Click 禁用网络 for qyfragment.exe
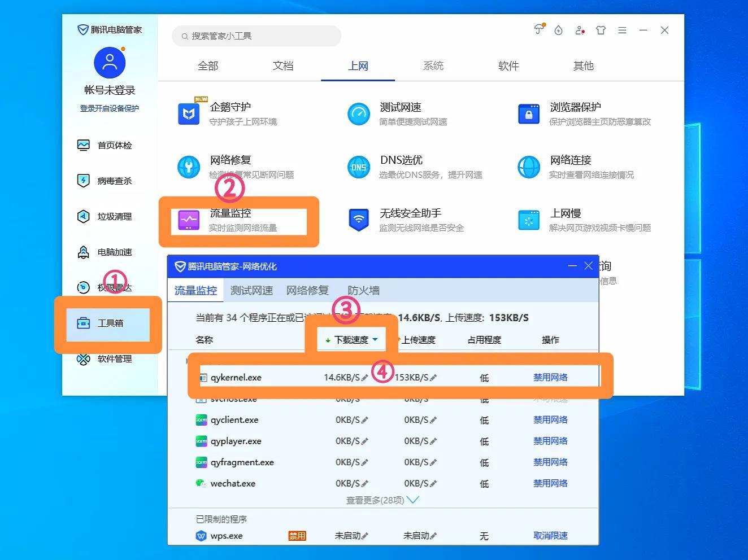This screenshot has width=748, height=560. [550, 462]
